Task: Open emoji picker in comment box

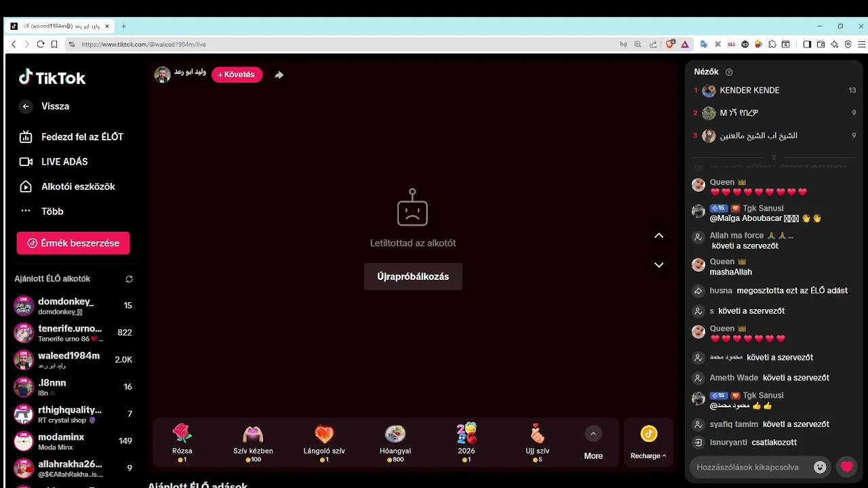Action: tap(820, 467)
